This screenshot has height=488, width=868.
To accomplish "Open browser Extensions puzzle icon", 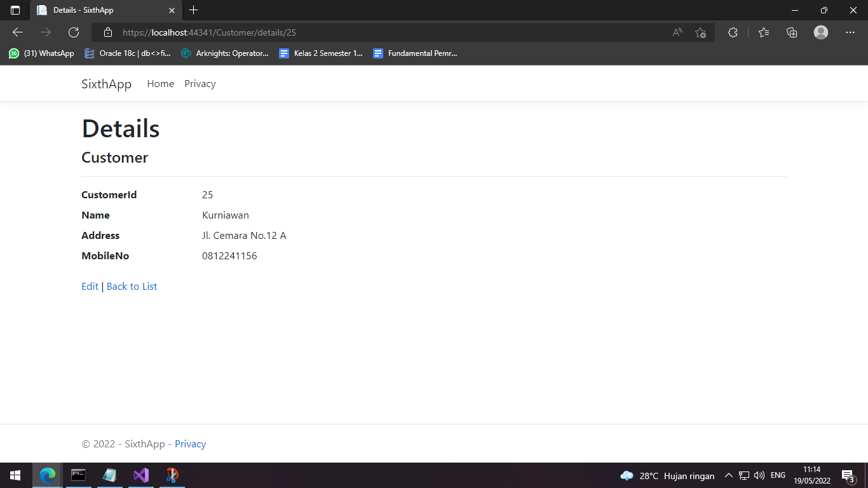I will (733, 32).
